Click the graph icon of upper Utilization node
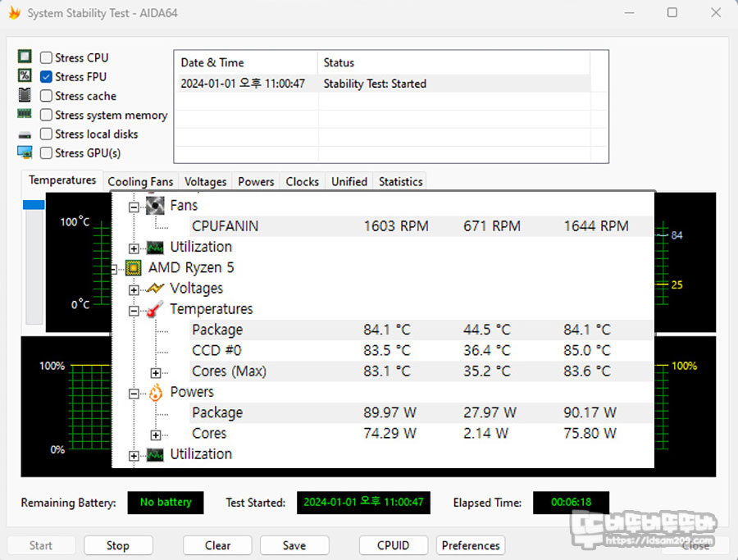Screen dimensions: 738x560 (155, 247)
